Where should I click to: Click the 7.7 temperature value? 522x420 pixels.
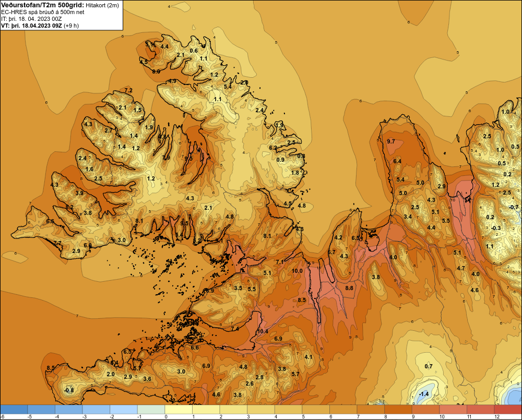click(57, 243)
